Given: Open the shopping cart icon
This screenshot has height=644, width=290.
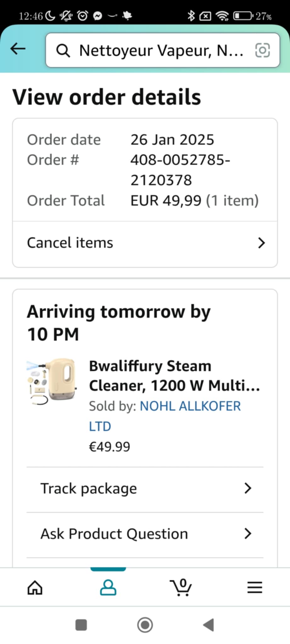Looking at the screenshot, I should 181,587.
